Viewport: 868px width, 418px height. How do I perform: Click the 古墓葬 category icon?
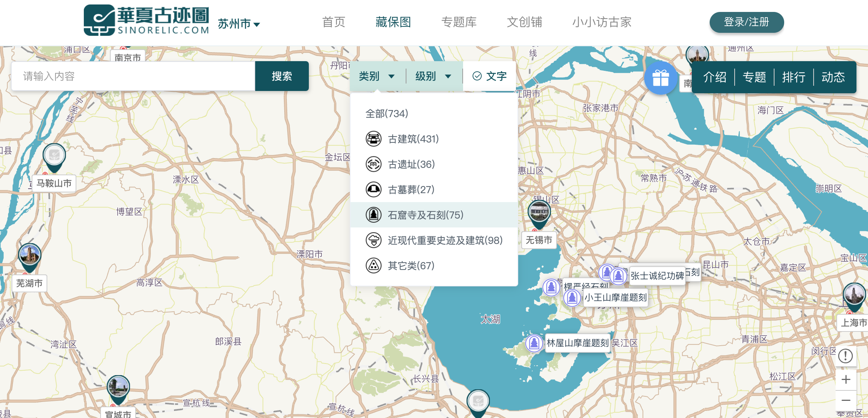coord(373,190)
